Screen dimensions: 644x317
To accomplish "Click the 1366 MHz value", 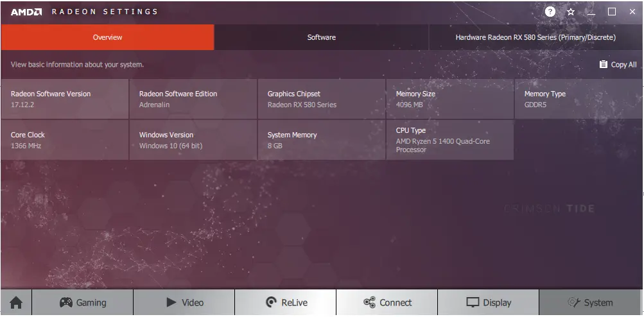I will click(x=26, y=146).
